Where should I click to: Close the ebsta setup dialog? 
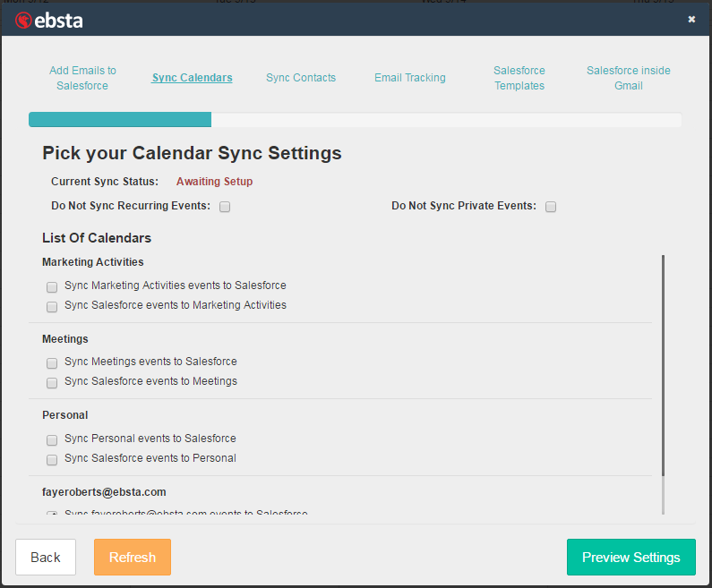point(691,19)
